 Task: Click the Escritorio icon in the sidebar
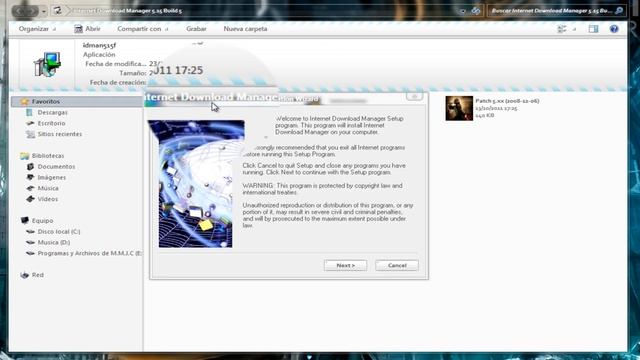click(x=30, y=123)
